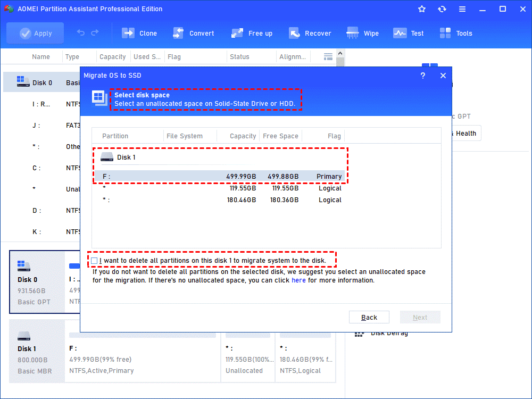This screenshot has height=399, width=532.
Task: Open the hamburger main menu
Action: pos(462,9)
